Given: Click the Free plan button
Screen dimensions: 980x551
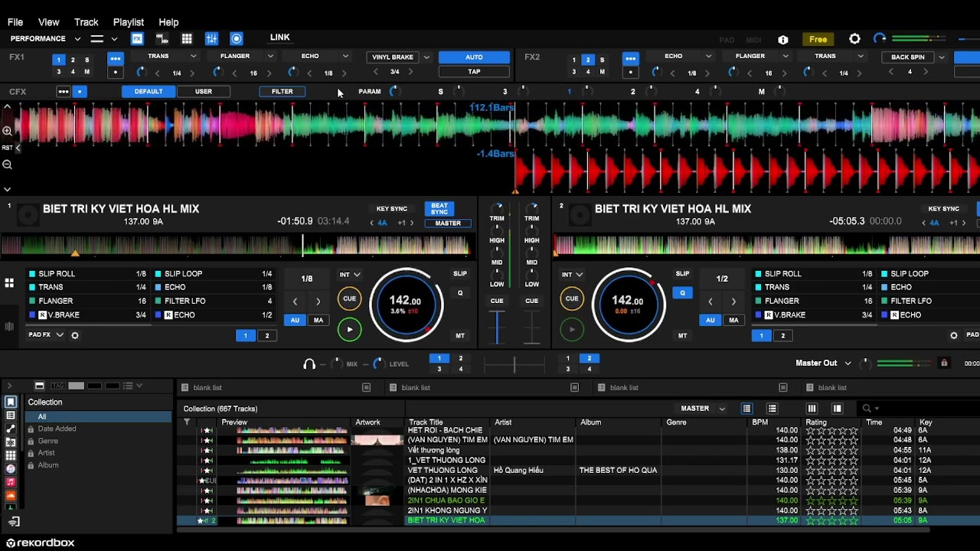Looking at the screenshot, I should tap(818, 40).
